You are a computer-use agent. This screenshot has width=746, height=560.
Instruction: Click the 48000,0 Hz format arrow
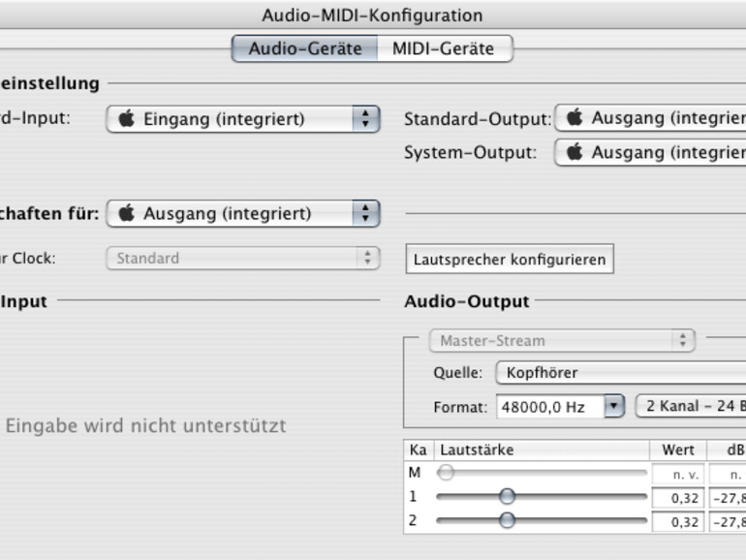614,407
